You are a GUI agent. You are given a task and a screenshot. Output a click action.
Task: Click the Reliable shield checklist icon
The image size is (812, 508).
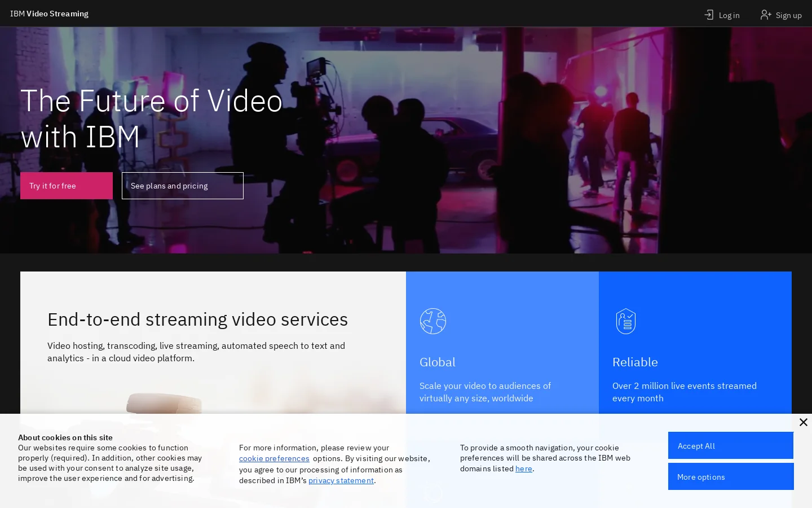(x=626, y=321)
